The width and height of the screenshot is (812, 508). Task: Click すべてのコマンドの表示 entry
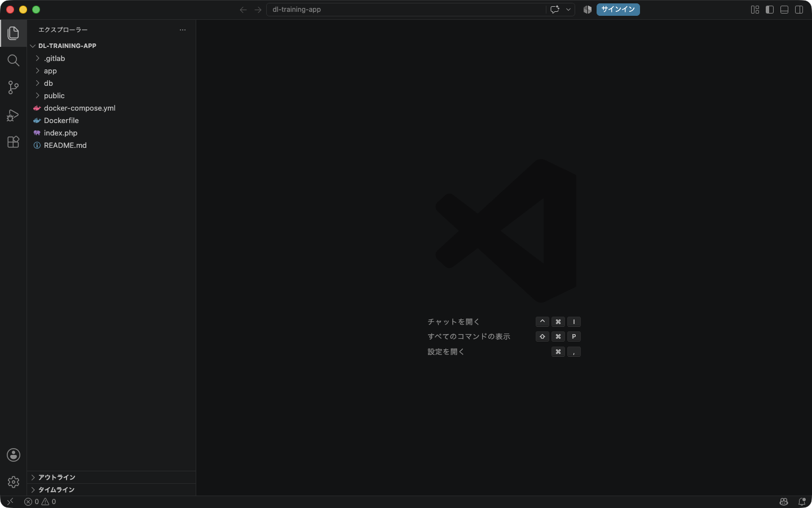coord(469,336)
